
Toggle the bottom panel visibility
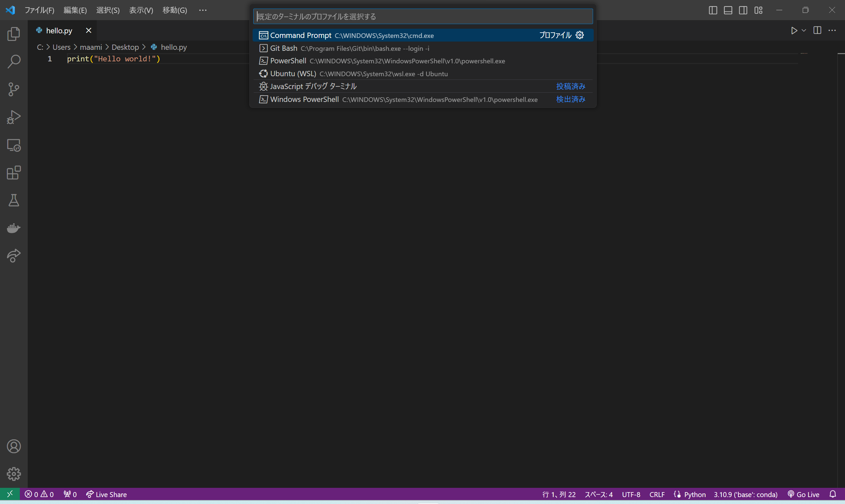coord(728,10)
